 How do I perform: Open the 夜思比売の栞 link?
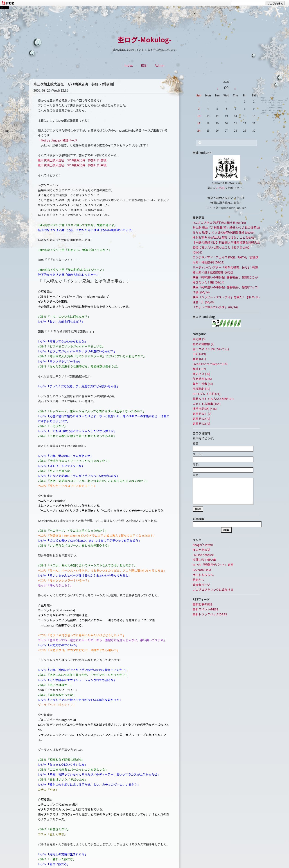[201, 550]
